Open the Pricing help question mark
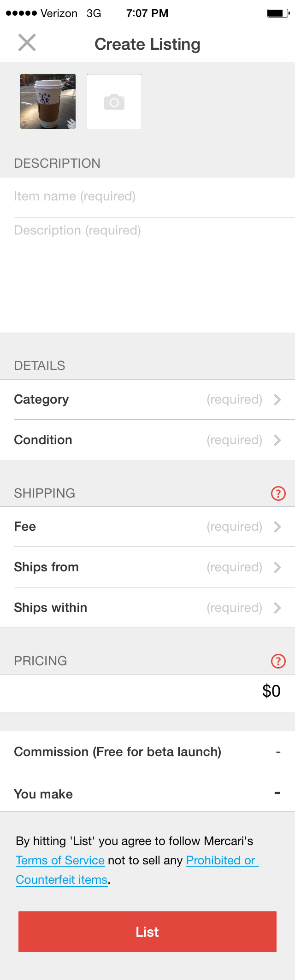 tap(278, 661)
